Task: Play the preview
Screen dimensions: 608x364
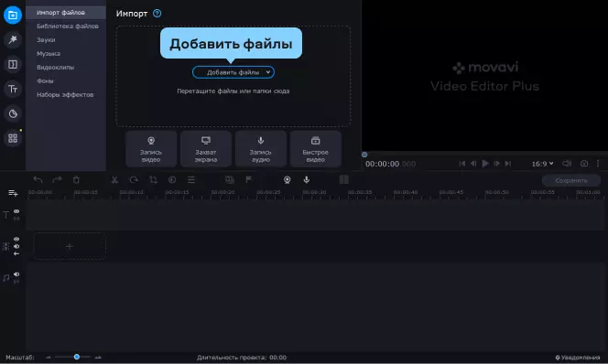Action: [x=485, y=164]
